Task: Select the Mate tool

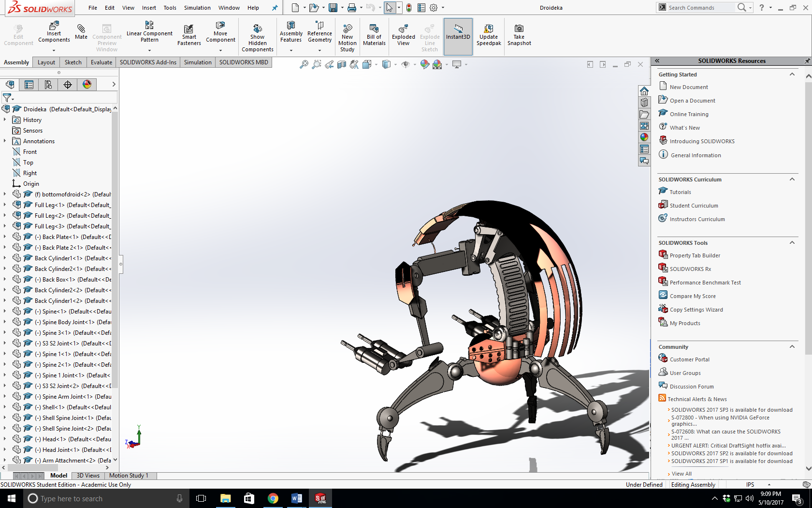Action: pos(81,31)
